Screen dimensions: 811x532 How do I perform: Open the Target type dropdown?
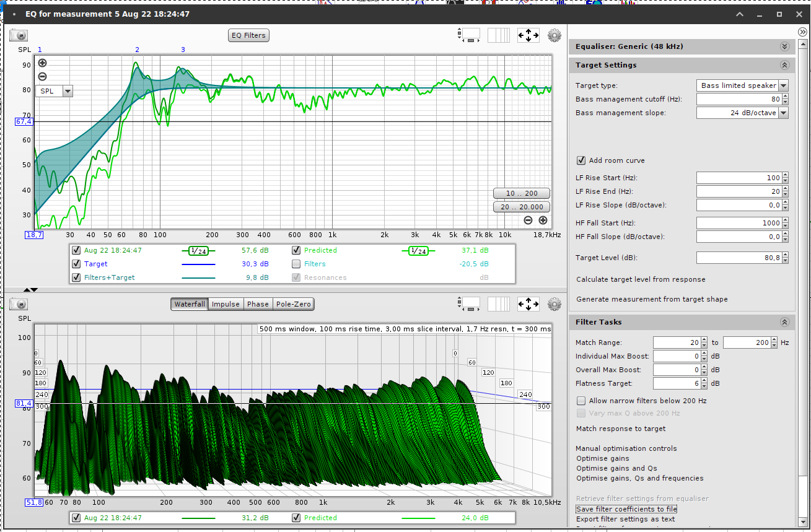tap(783, 85)
